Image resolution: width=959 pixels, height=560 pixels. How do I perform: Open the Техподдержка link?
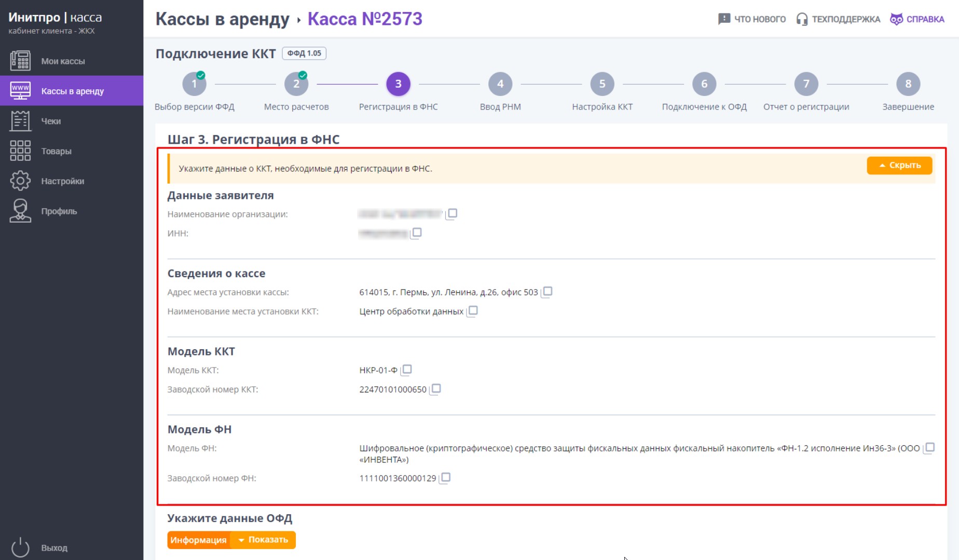pyautogui.click(x=839, y=19)
